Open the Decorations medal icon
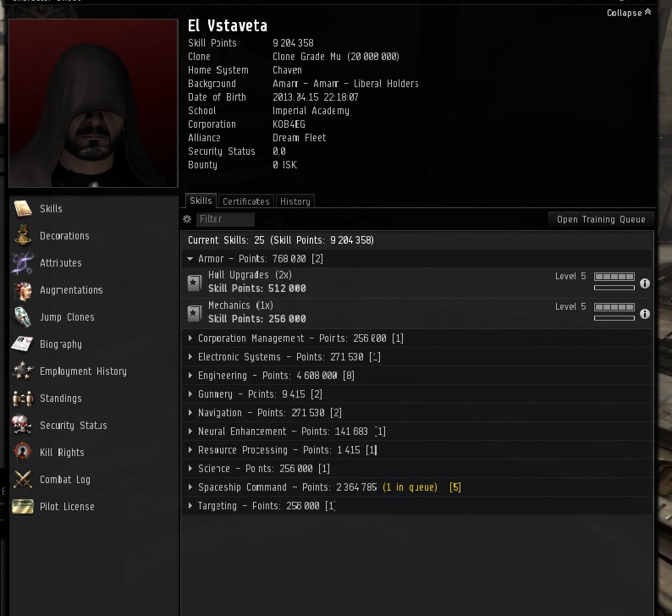The width and height of the screenshot is (672, 616). tap(23, 235)
